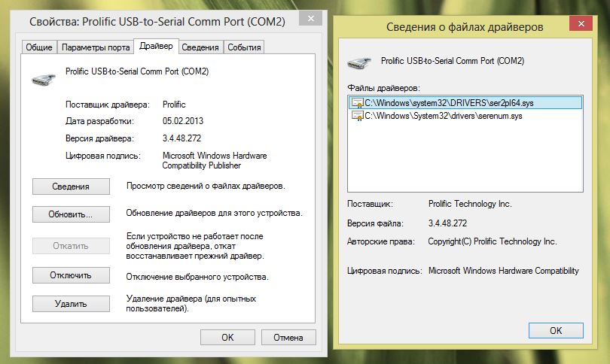Viewport: 610px width, 364px height.
Task: Click the serial port icon in the driver files dialog
Action: pyautogui.click(x=358, y=62)
